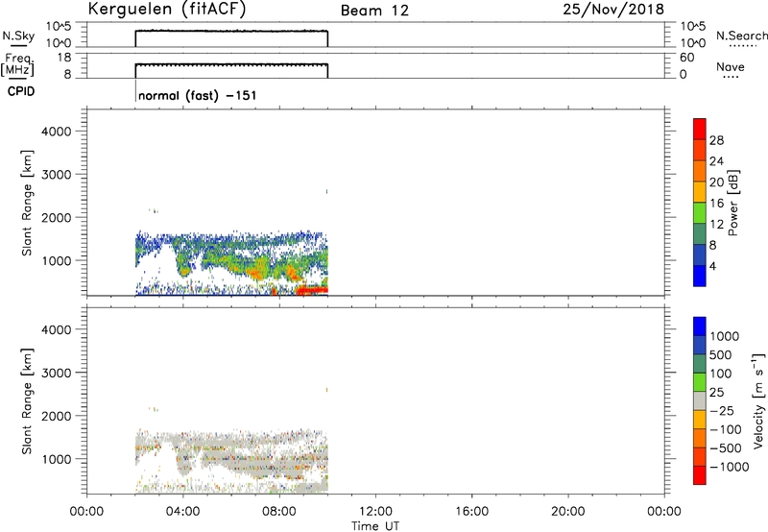Viewport: 768px width, 532px height.
Task: Click the date '25/Nov/2018'
Action: (x=613, y=9)
